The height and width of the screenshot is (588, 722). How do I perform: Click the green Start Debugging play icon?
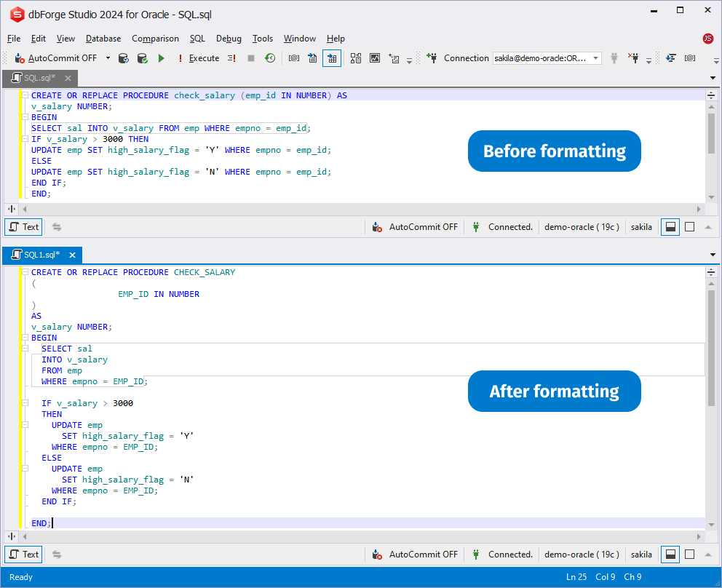pos(161,58)
